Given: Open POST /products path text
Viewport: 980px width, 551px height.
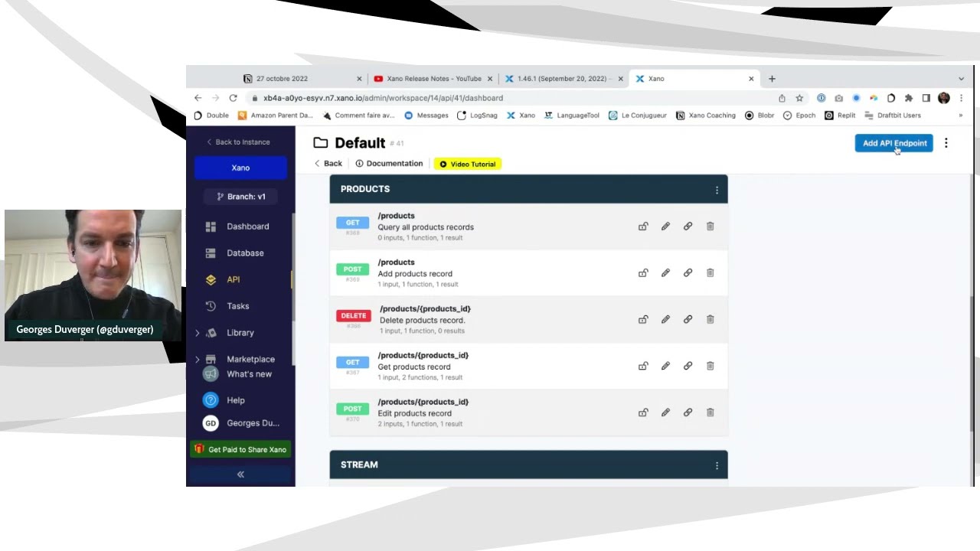Looking at the screenshot, I should click(396, 262).
